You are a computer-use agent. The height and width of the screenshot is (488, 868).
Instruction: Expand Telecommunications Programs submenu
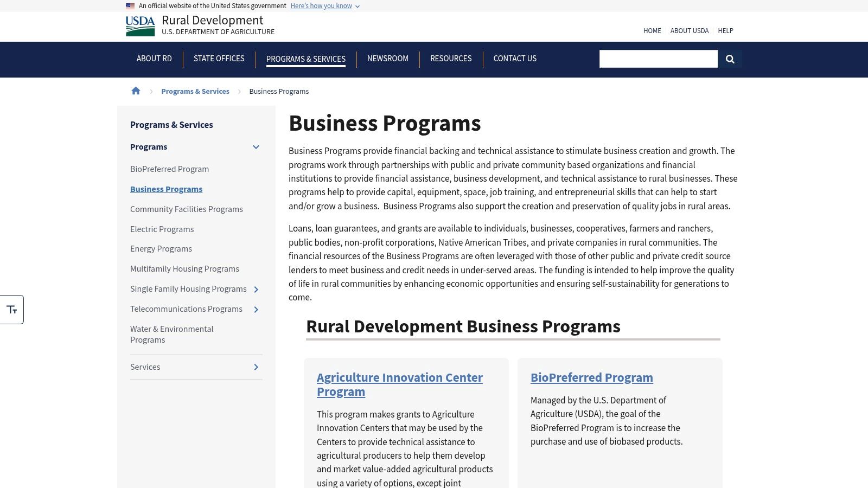coord(256,310)
